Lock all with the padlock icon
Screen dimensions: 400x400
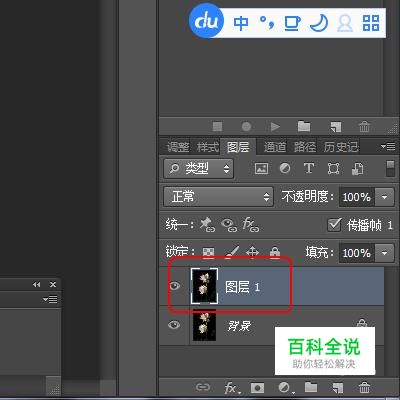[275, 252]
